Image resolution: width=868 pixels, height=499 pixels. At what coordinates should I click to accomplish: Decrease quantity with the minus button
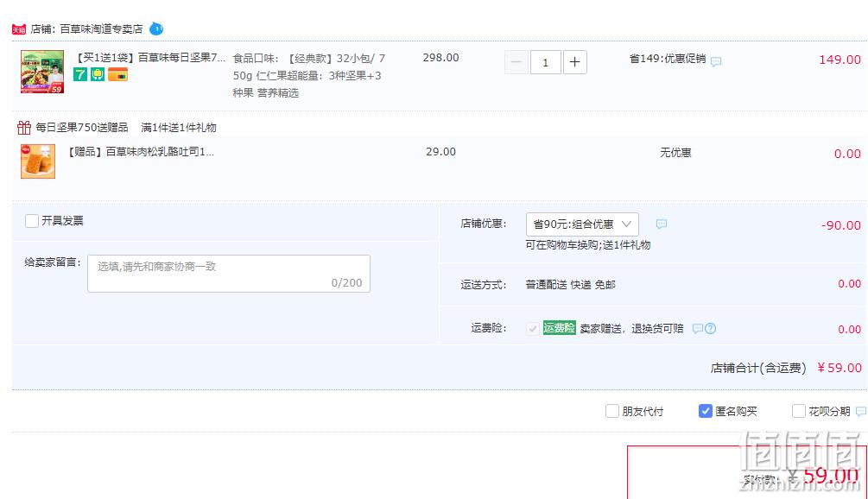click(x=516, y=62)
